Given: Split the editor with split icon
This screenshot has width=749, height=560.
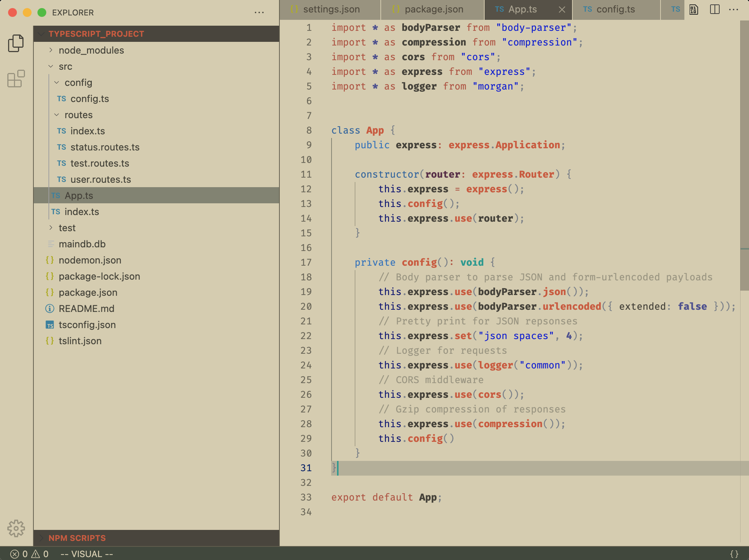Looking at the screenshot, I should pos(714,10).
